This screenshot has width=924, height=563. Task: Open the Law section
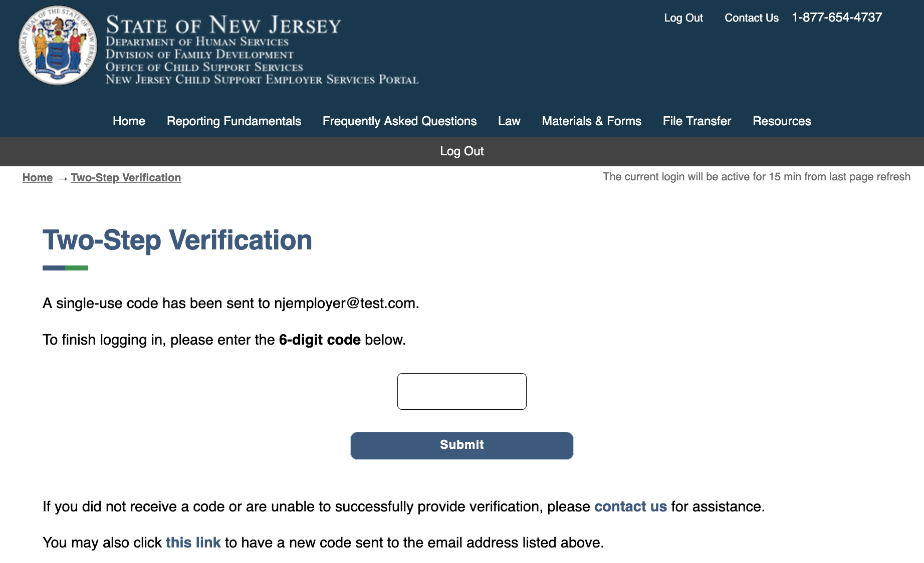tap(509, 121)
